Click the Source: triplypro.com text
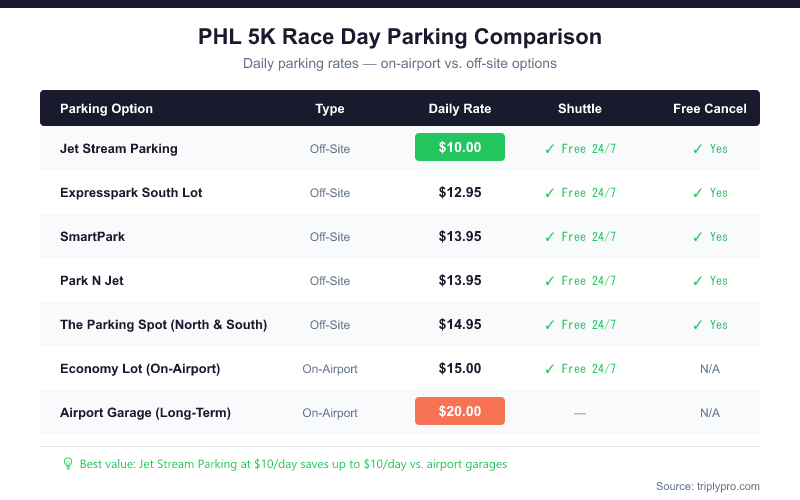800x500 pixels. click(708, 486)
